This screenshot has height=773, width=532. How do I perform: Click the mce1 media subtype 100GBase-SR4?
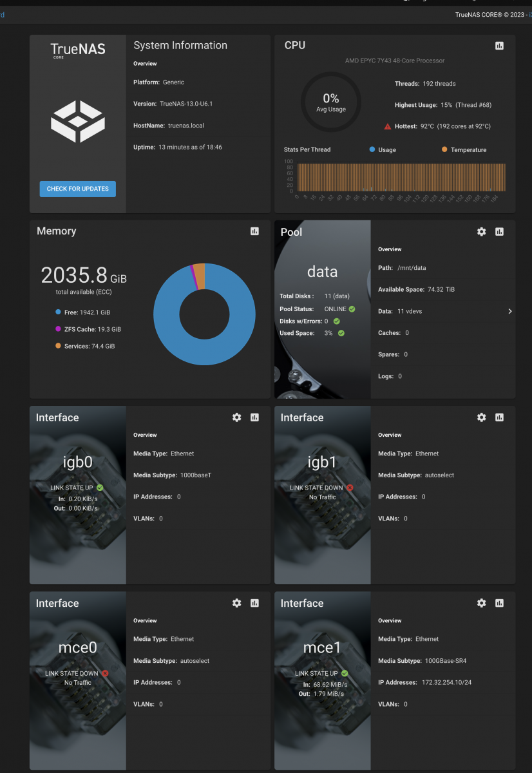pos(446,661)
